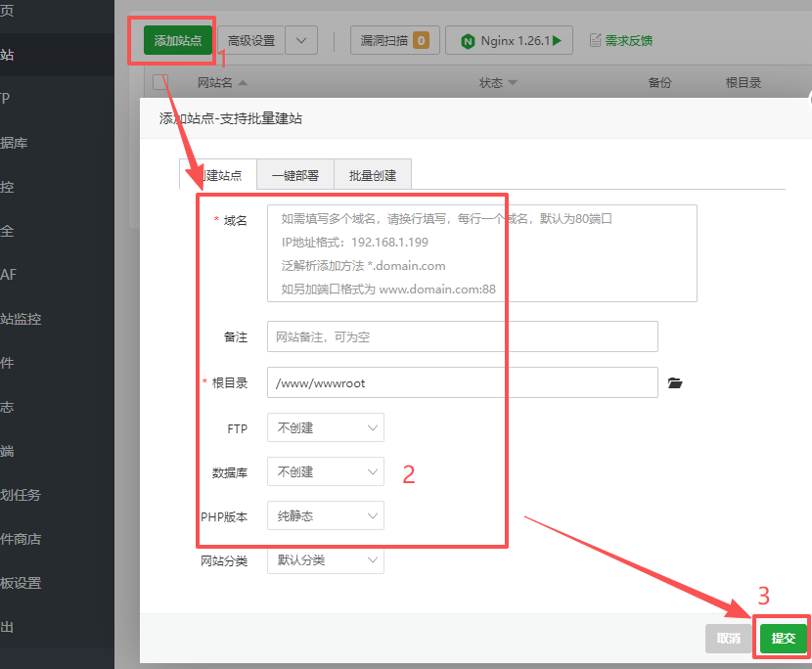Image resolution: width=812 pixels, height=669 pixels.
Task: Click the 根目录 column header
Action: point(744,83)
